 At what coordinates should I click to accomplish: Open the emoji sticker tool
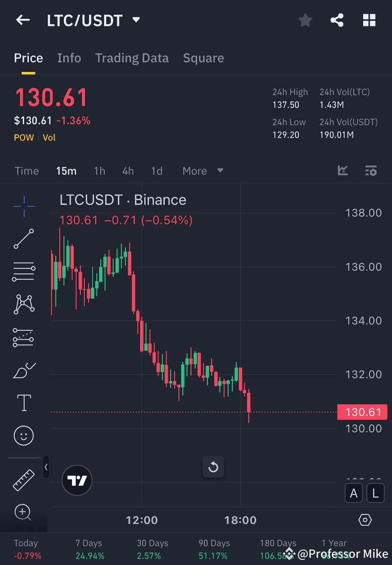[x=24, y=435]
